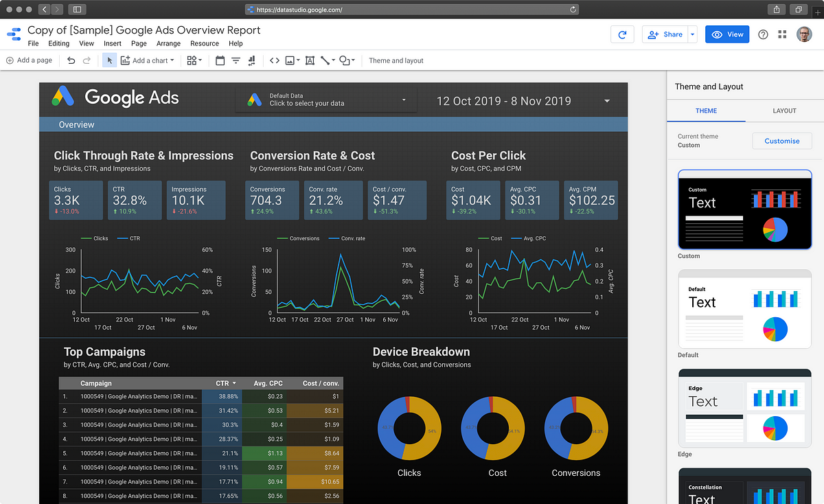Reload page in address bar
Viewport: 824px width, 504px height.
coord(573,10)
